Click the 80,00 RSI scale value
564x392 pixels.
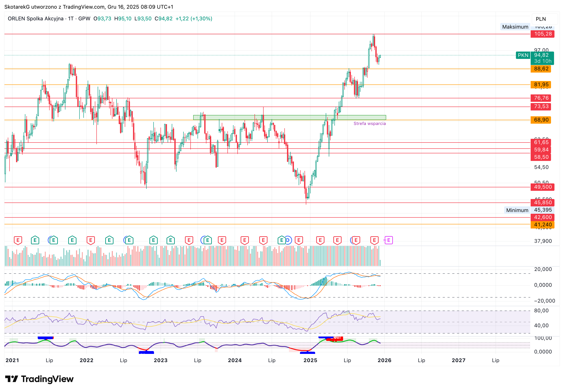[x=541, y=311]
